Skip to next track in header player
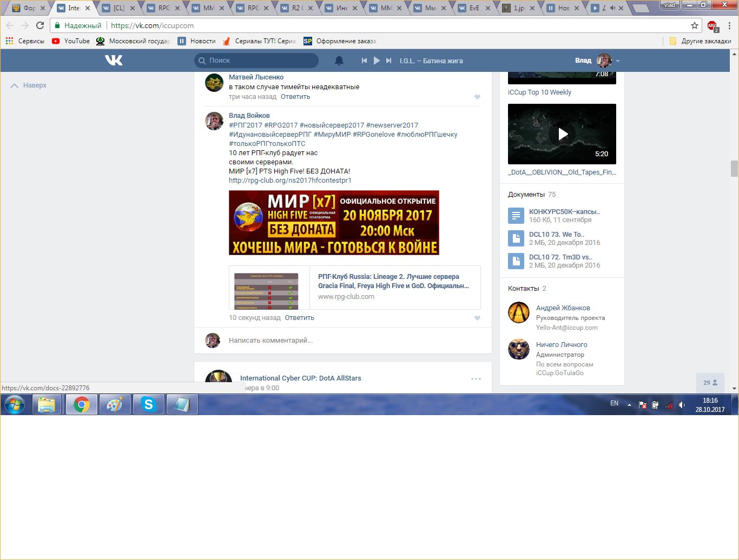Screen dimensions: 739x560 point(388,61)
